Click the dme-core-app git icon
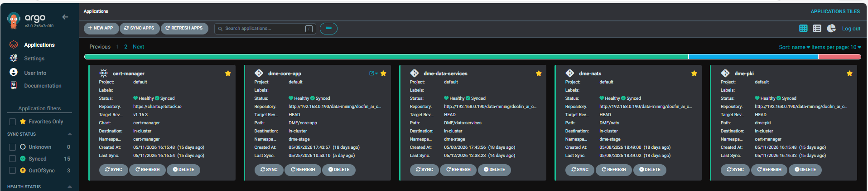868x191 pixels. tap(259, 73)
